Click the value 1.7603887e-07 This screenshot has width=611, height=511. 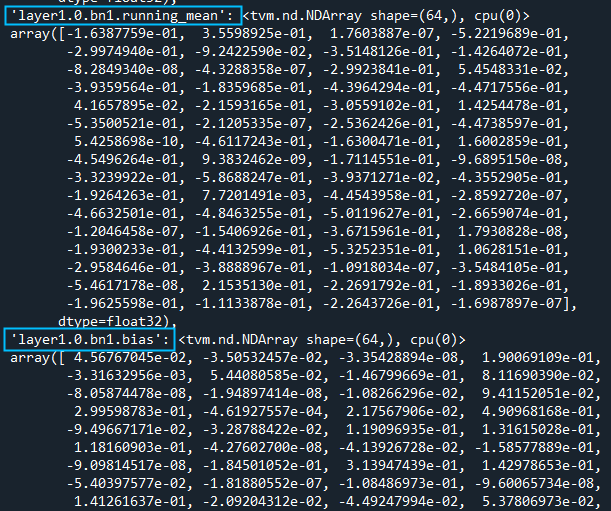pyautogui.click(x=382, y=34)
